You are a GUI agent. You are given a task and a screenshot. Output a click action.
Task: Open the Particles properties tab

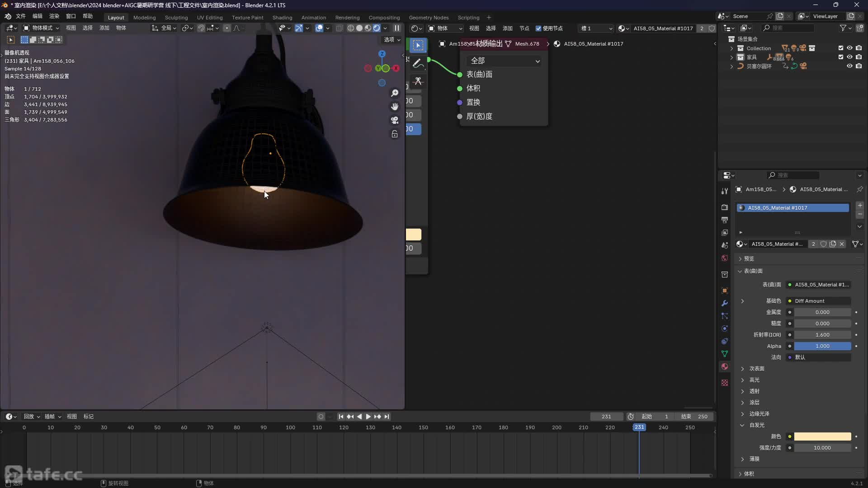point(725,316)
